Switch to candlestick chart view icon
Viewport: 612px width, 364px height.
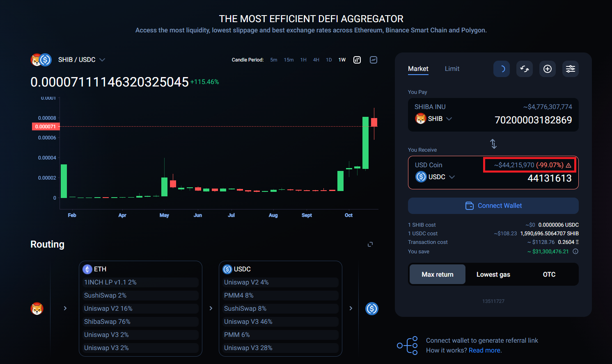click(x=357, y=60)
